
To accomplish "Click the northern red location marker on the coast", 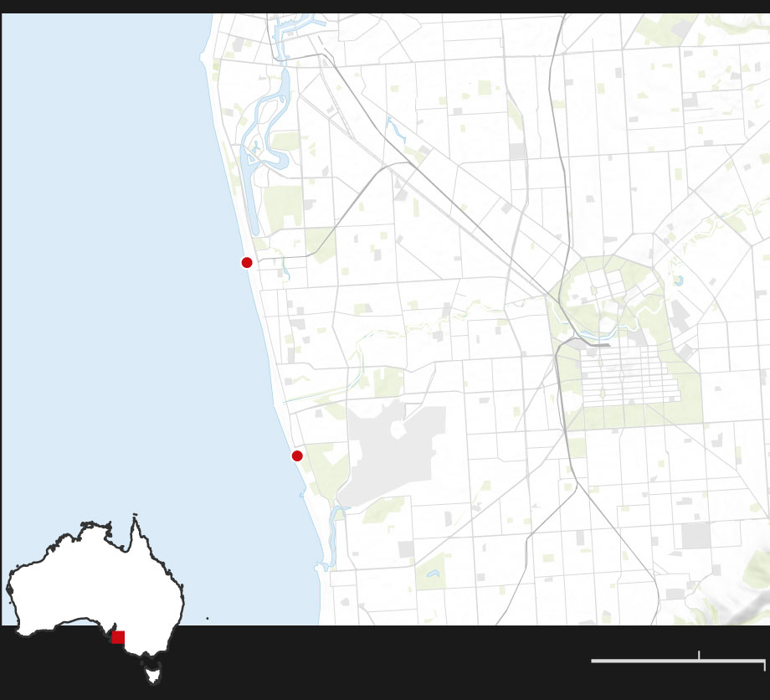I will point(247,263).
